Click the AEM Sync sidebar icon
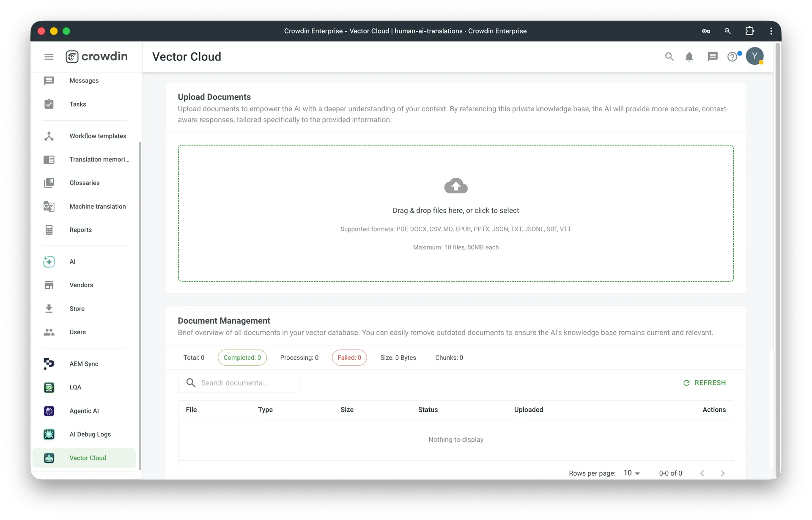 [x=49, y=364]
